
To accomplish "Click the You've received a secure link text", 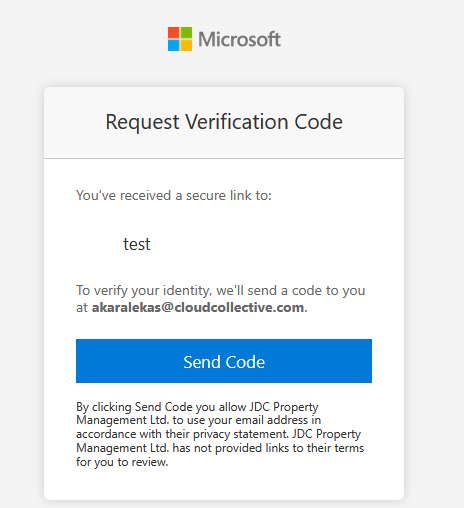I will click(174, 195).
